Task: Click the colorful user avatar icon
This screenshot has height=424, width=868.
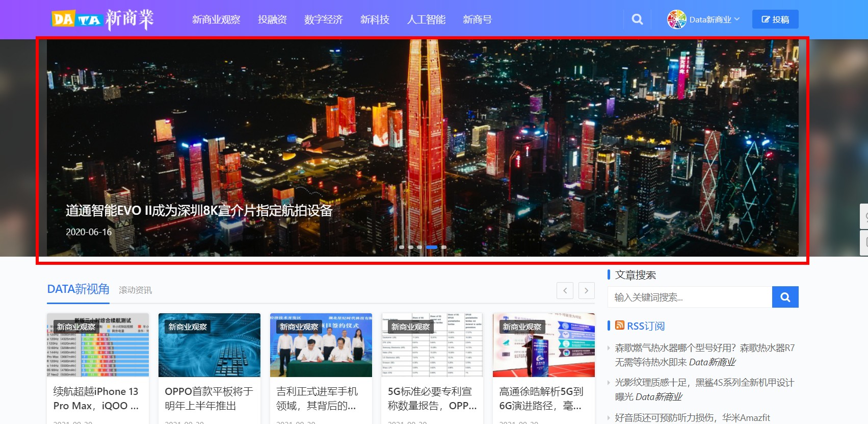Action: (x=677, y=19)
